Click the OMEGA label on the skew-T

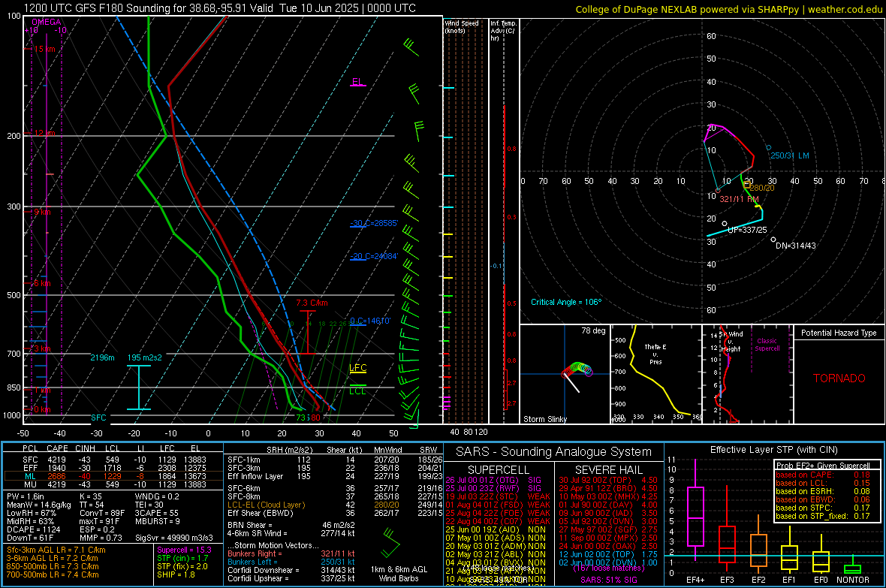point(47,22)
